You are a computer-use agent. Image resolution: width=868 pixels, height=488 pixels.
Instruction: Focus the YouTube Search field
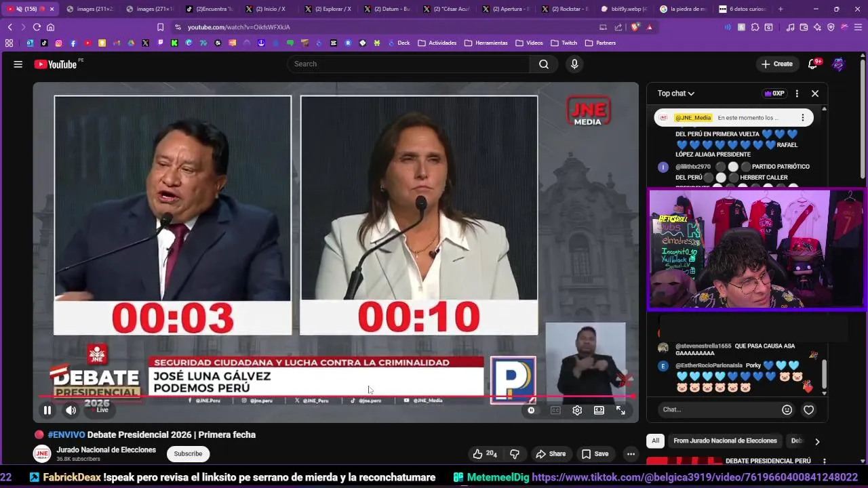[408, 64]
